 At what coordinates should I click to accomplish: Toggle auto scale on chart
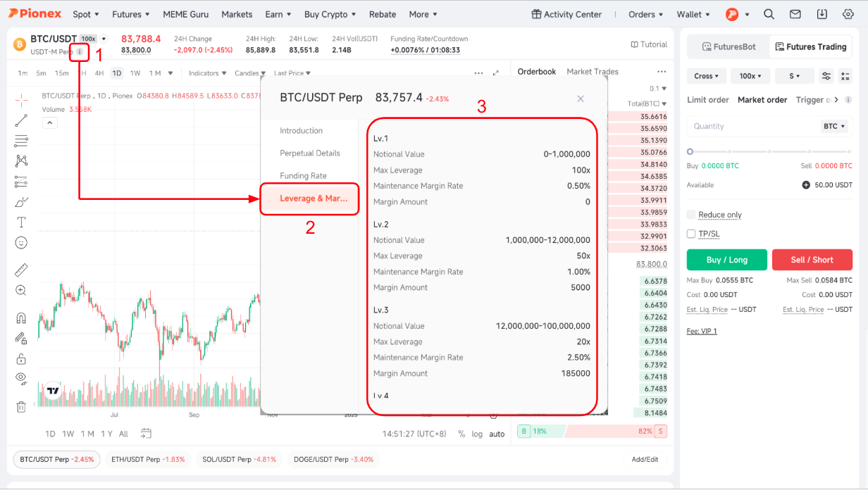497,434
